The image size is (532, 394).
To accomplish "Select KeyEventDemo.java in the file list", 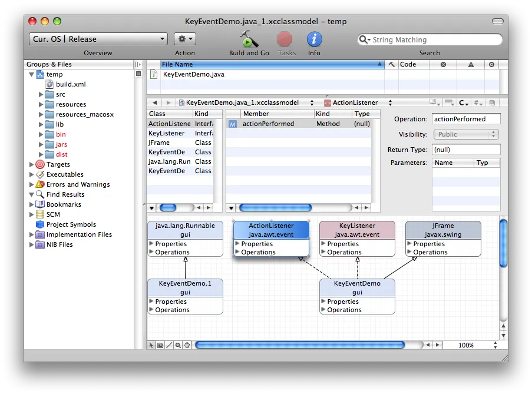I will (193, 74).
